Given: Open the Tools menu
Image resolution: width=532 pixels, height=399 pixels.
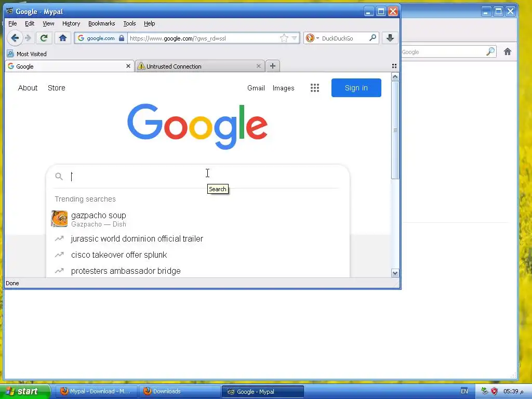Looking at the screenshot, I should (x=129, y=23).
